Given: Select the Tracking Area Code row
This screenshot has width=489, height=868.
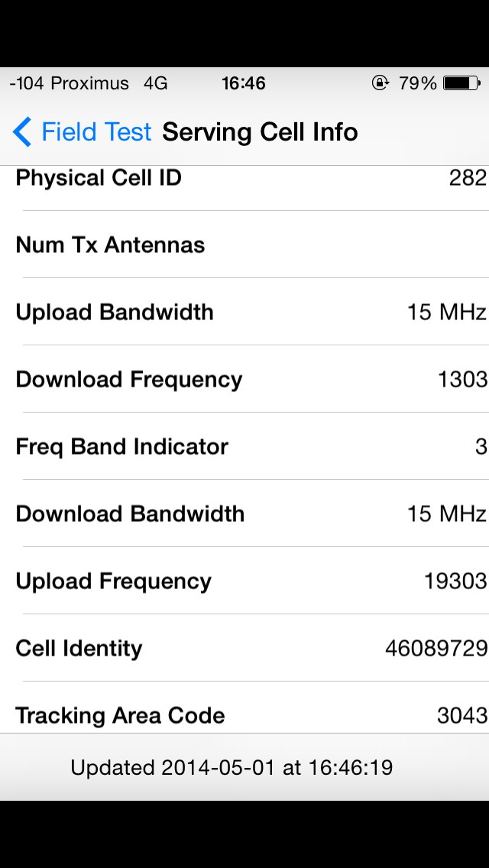Looking at the screenshot, I should pos(244,716).
